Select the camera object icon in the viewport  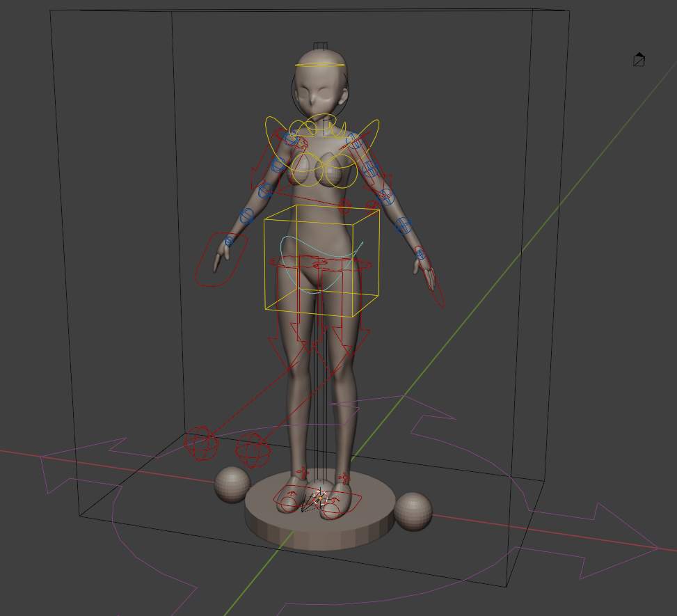[x=639, y=60]
